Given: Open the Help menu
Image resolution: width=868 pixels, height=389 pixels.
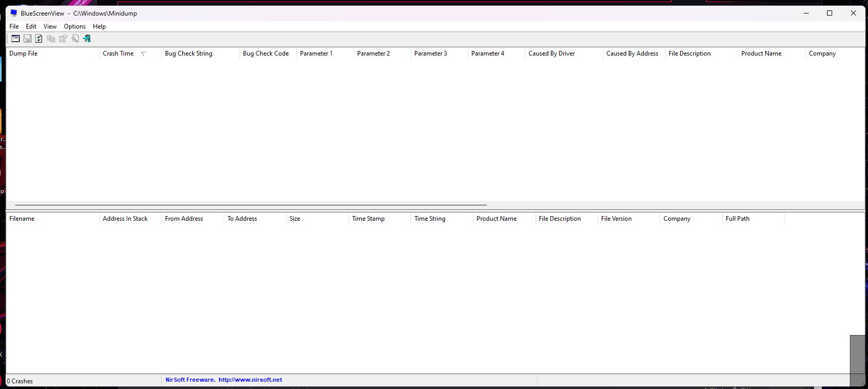Looking at the screenshot, I should pos(99,26).
